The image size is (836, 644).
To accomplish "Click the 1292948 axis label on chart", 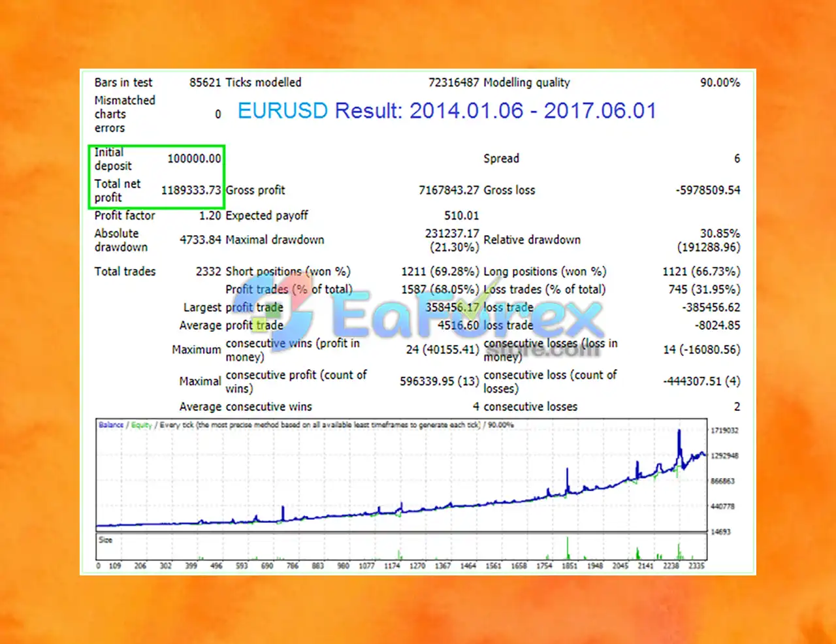I will [724, 456].
